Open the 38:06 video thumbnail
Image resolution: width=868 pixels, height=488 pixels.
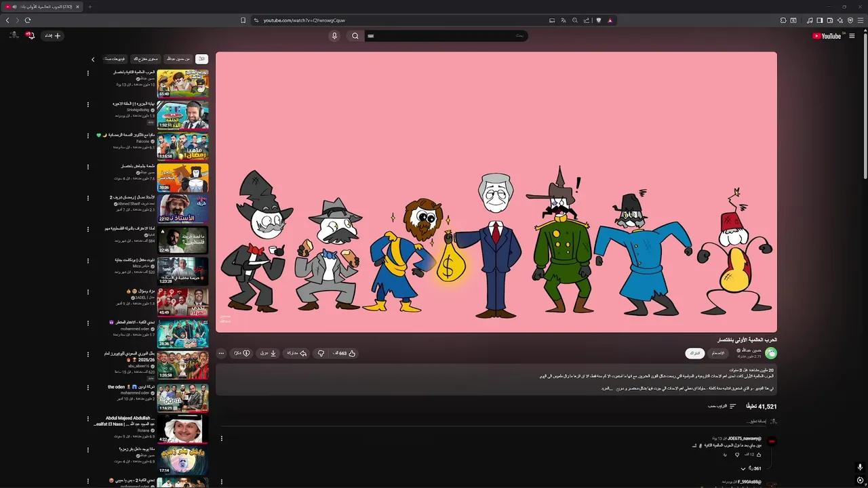183,178
